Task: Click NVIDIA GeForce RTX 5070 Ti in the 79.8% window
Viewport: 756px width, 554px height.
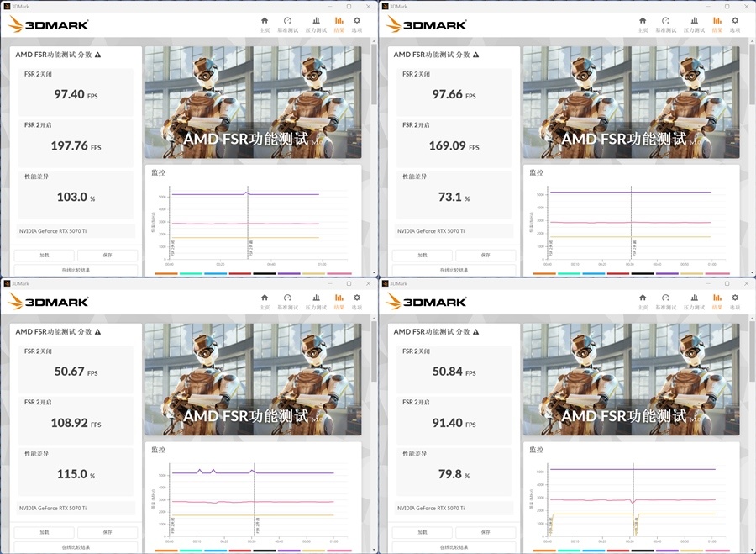Action: 431,508
